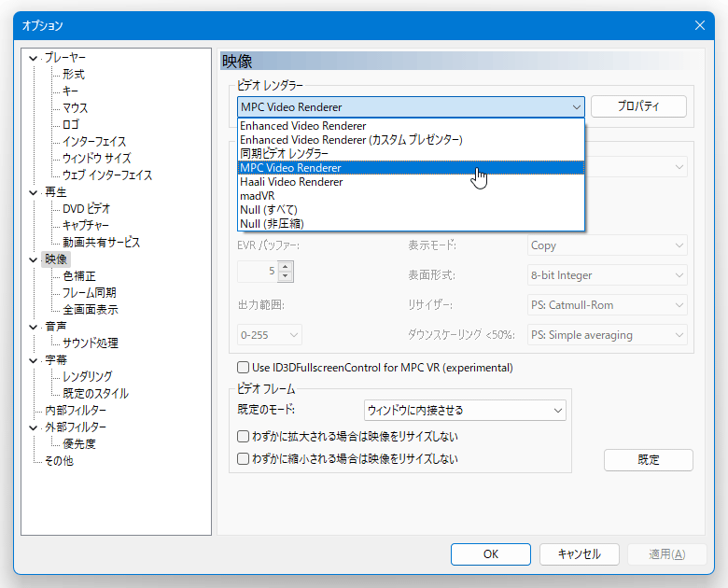Choose Enhanced Video Renderer (カスタム プレゼンター) option

click(411, 140)
